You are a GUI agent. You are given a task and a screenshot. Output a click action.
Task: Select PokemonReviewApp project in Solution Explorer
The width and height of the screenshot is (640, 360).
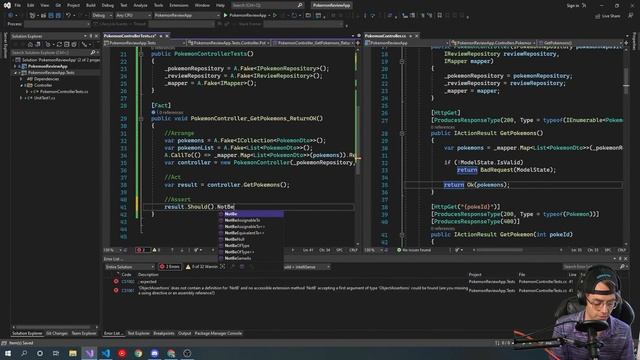pyautogui.click(x=48, y=66)
